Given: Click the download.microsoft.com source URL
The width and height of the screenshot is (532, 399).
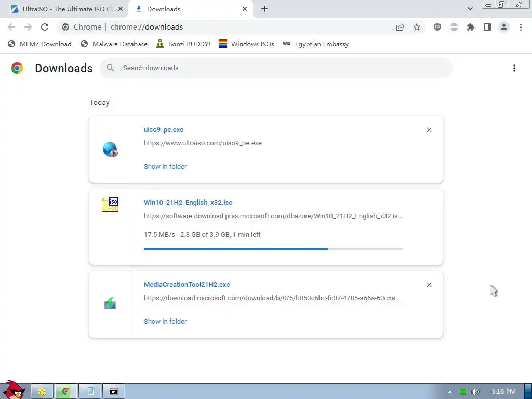Looking at the screenshot, I should [271, 298].
